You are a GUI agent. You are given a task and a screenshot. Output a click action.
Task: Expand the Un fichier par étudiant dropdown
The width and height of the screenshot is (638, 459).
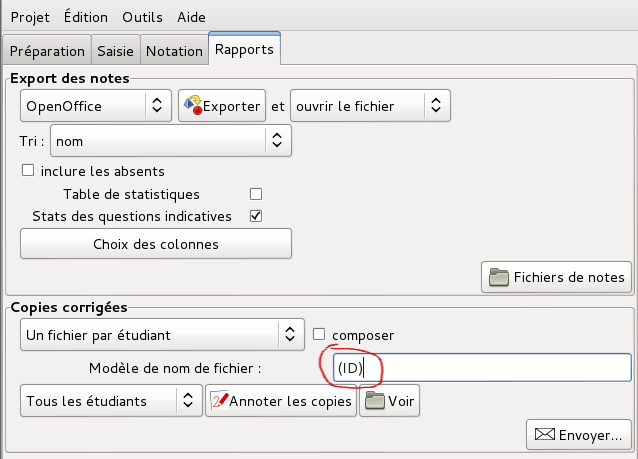[162, 334]
